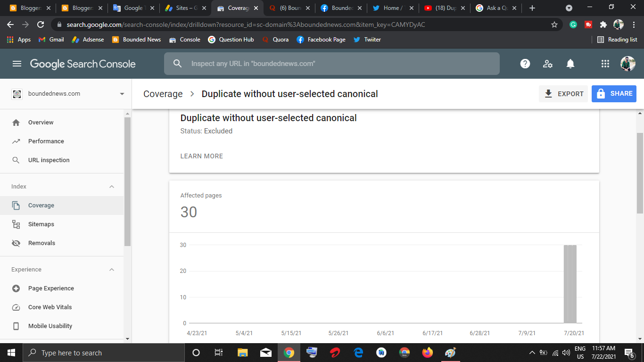The height and width of the screenshot is (362, 644).
Task: Click the LEARN MORE link
Action: click(201, 156)
